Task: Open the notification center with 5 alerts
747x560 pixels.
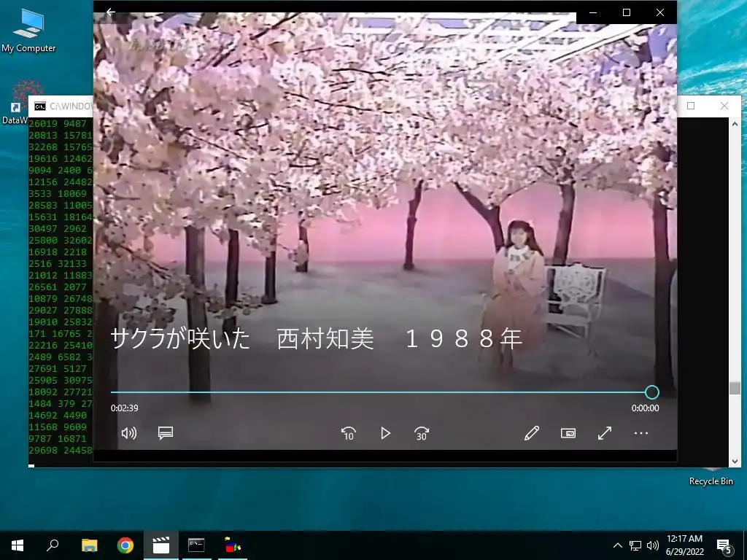Action: (724, 546)
